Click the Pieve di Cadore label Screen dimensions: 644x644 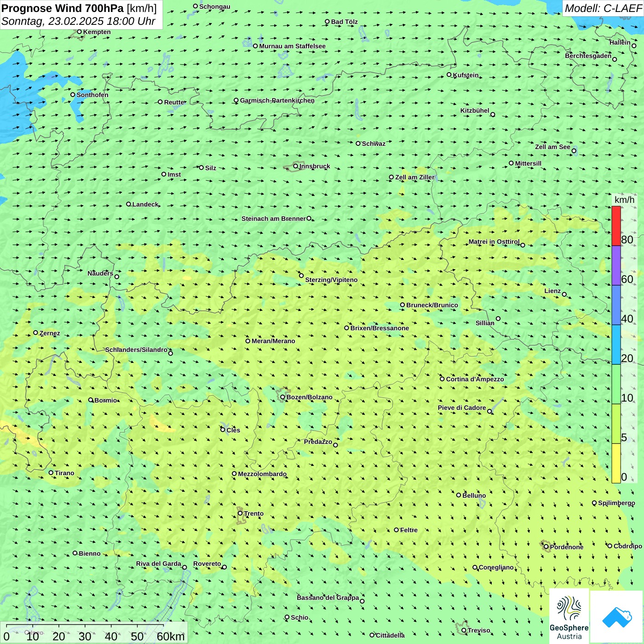[x=462, y=408]
